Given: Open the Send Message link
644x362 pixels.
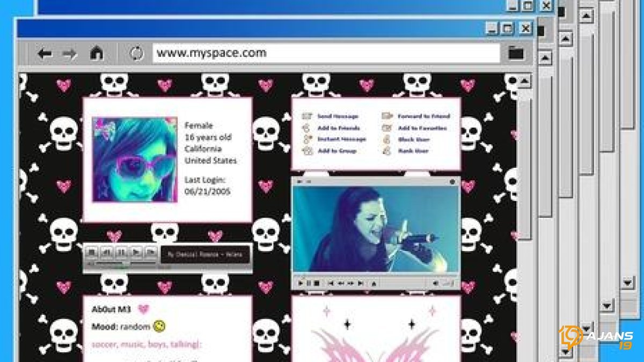Looking at the screenshot, I should [338, 116].
